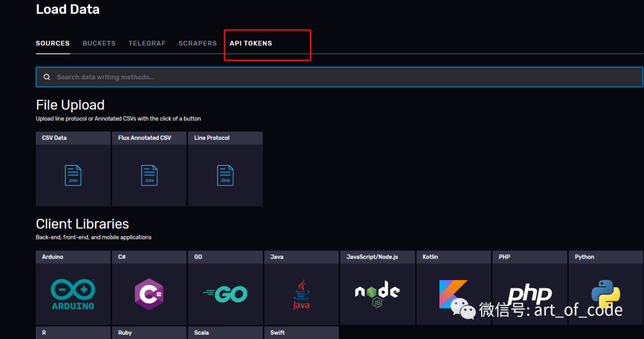Switch to the Sources tab
Viewport: 644px width, 339px height.
(x=52, y=43)
